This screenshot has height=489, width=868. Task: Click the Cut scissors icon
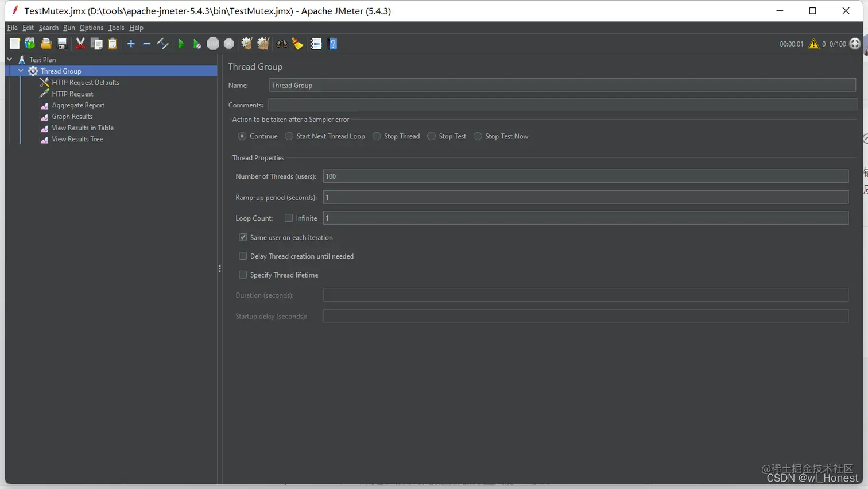click(x=80, y=44)
